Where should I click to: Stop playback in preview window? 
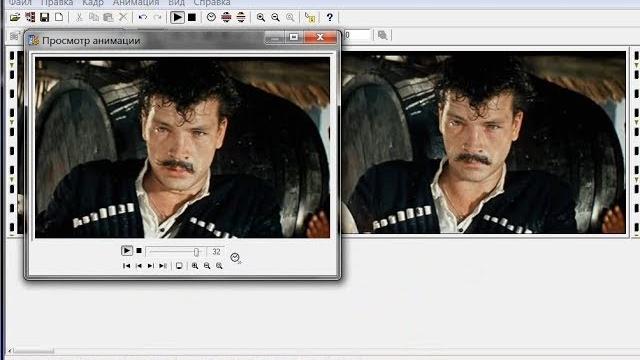coord(139,251)
